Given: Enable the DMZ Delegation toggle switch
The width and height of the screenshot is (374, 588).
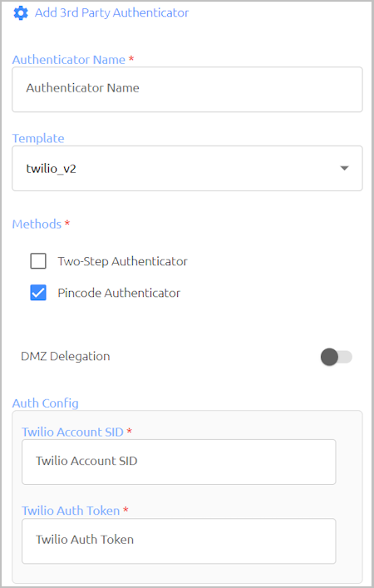Looking at the screenshot, I should click(x=336, y=357).
